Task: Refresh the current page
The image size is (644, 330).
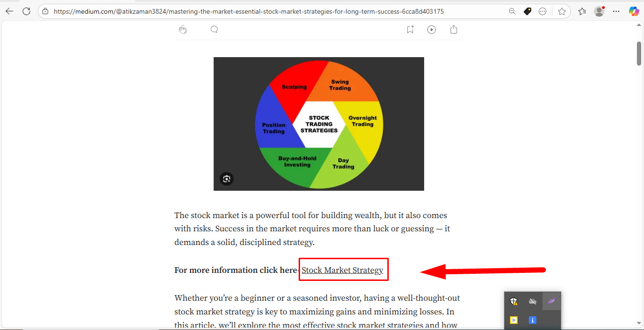Action: pyautogui.click(x=26, y=11)
